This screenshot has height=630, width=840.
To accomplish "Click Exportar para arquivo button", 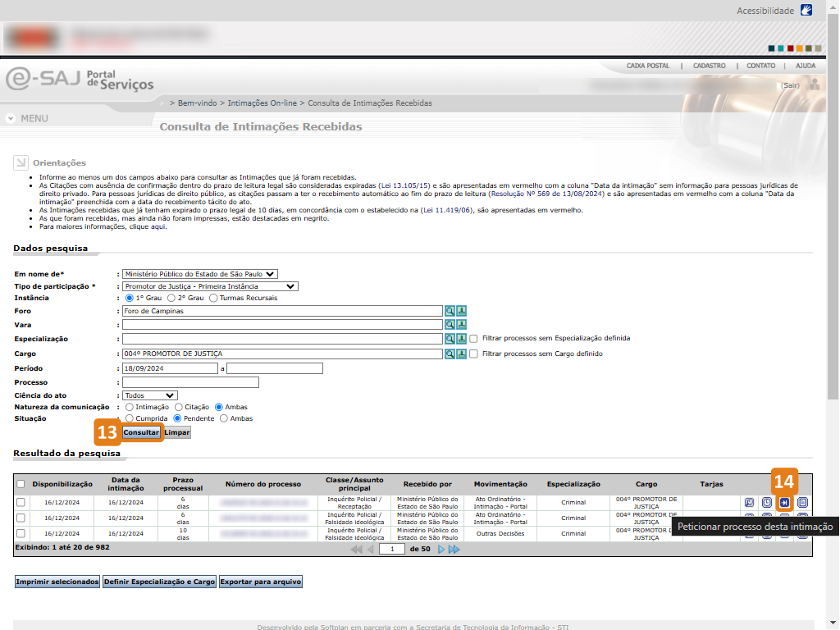I will pyautogui.click(x=260, y=582).
